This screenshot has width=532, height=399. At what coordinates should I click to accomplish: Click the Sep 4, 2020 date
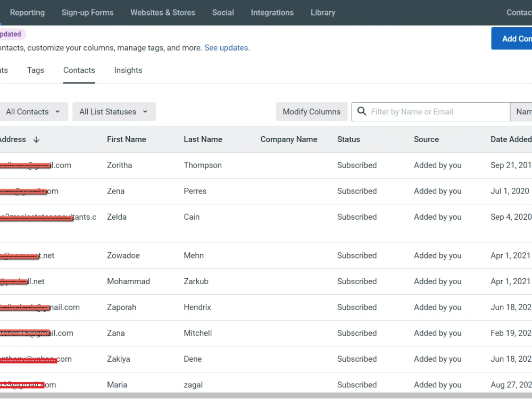511,217
